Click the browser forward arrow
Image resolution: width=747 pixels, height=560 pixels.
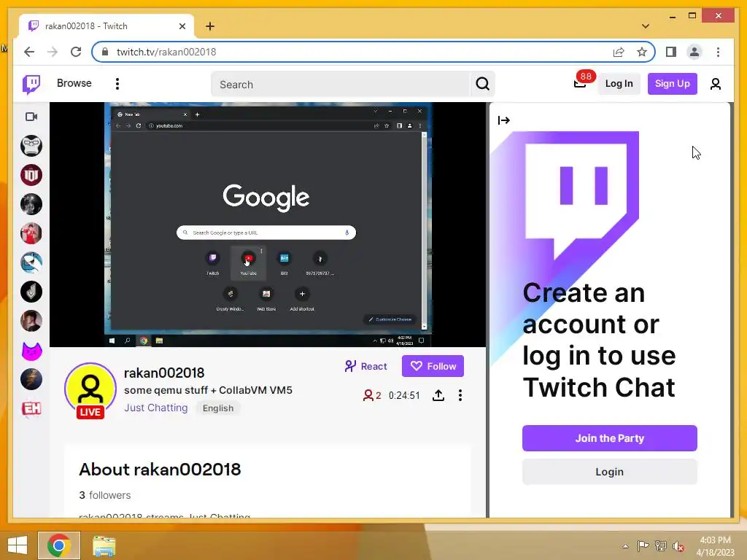(53, 52)
